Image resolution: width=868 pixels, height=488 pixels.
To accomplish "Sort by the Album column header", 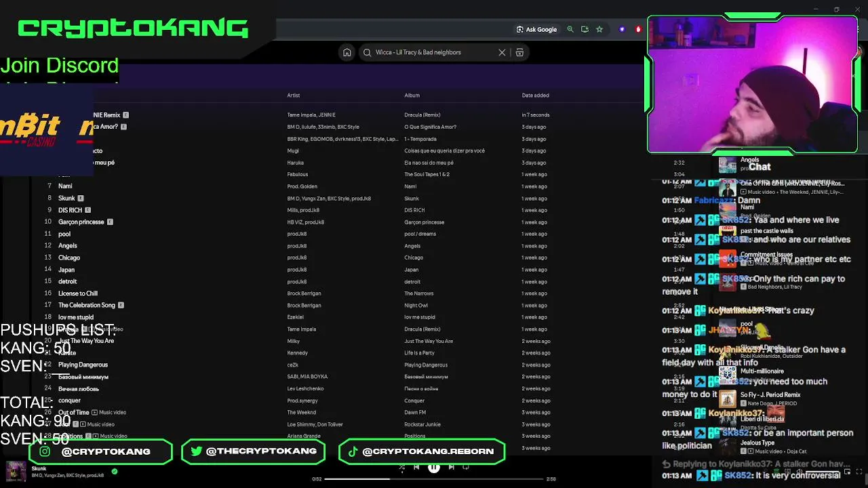I will coord(412,96).
